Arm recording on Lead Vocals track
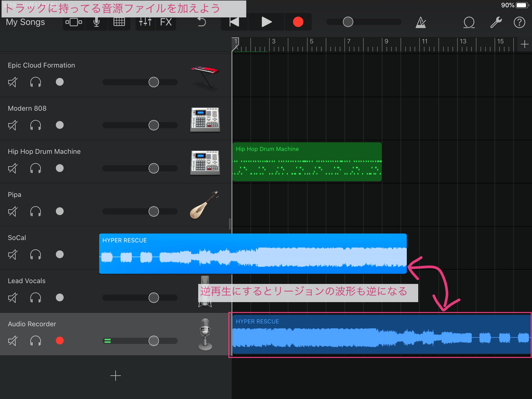The width and height of the screenshot is (532, 399). (60, 298)
